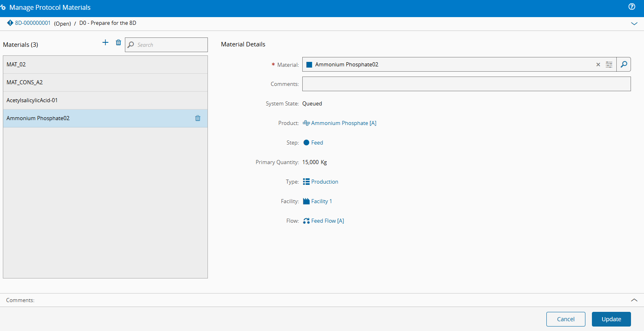Screen dimensions: 644x331
Task: Click the Update button
Action: (x=611, y=319)
